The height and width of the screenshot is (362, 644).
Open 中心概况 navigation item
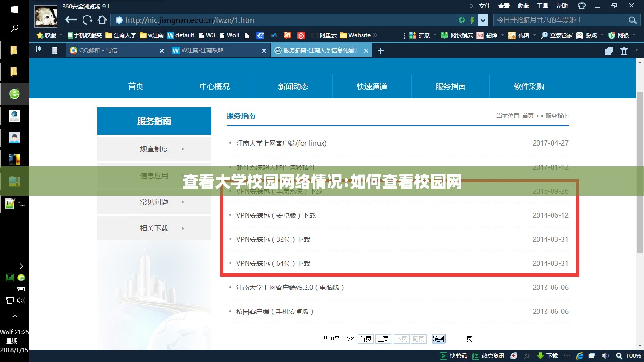[x=215, y=86]
